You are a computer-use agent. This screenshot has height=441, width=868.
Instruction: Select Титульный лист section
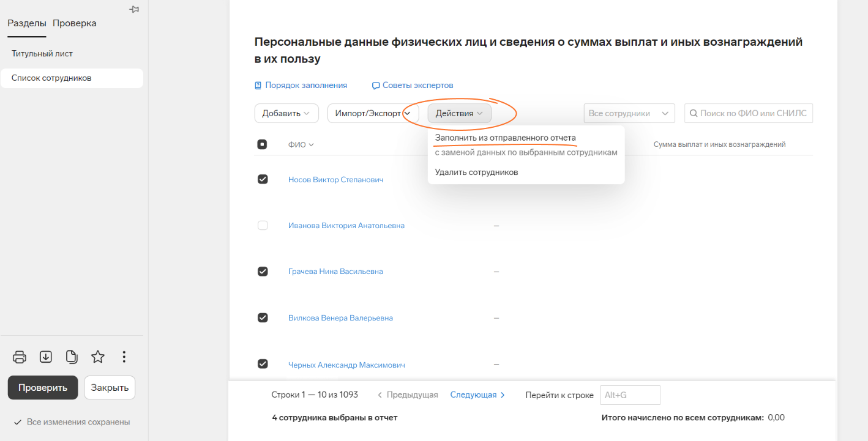coord(42,54)
